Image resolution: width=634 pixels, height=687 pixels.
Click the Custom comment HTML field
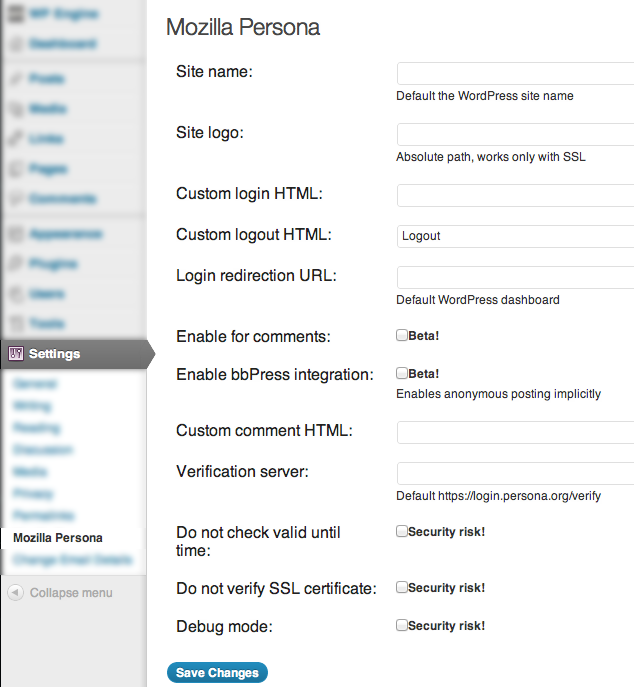516,432
